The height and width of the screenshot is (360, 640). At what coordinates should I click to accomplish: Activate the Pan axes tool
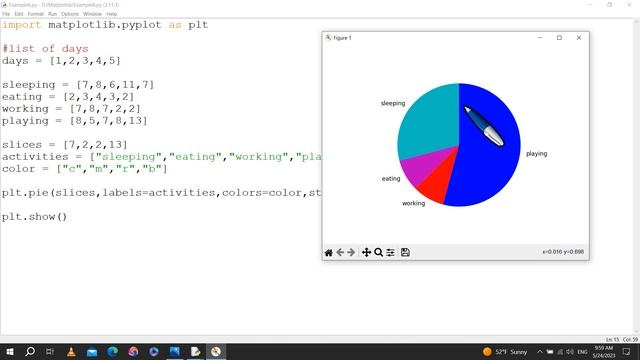pyautogui.click(x=366, y=253)
